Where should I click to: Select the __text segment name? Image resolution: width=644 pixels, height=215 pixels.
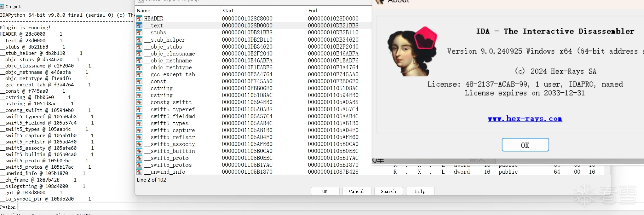tap(154, 26)
